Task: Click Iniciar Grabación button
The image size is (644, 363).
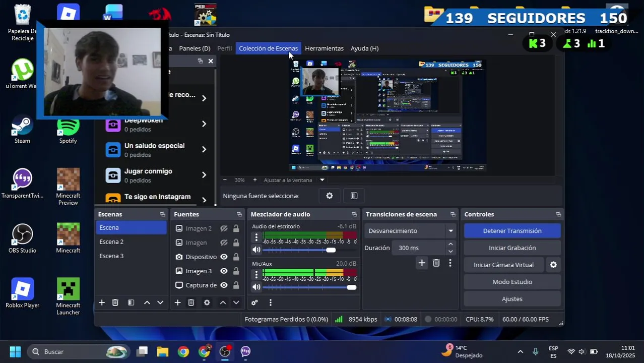Action: click(x=512, y=248)
